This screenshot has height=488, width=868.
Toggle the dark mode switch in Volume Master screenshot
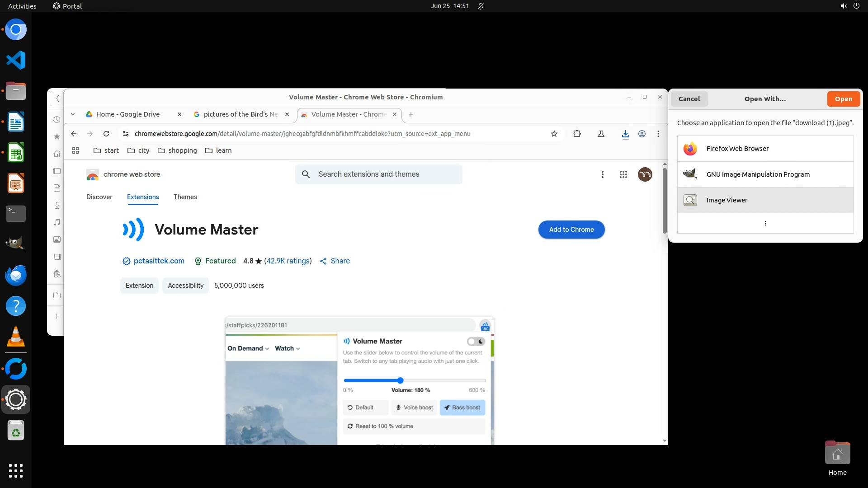coord(476,342)
